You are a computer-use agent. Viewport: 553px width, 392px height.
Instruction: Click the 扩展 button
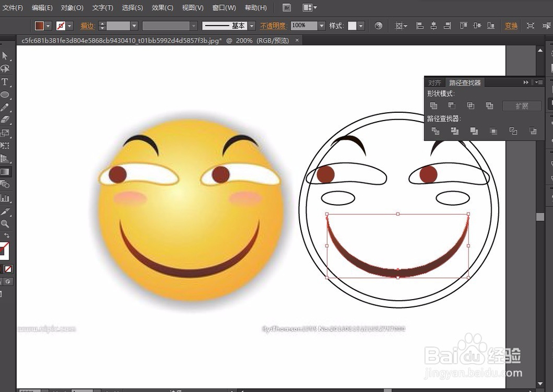[521, 106]
